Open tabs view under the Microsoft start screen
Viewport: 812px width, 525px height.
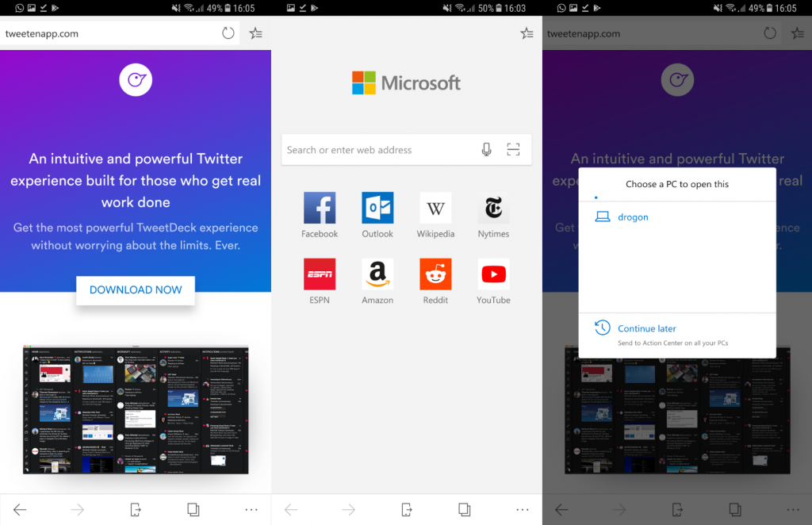point(465,510)
